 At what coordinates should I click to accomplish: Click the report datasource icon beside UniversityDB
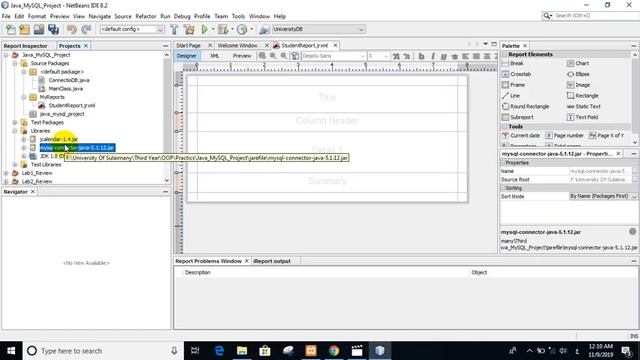264,29
